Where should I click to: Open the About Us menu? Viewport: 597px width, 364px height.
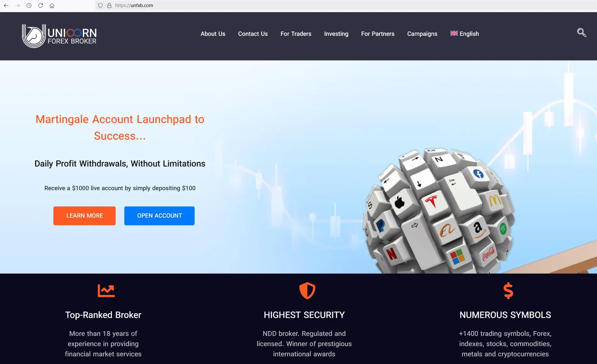pyautogui.click(x=213, y=34)
